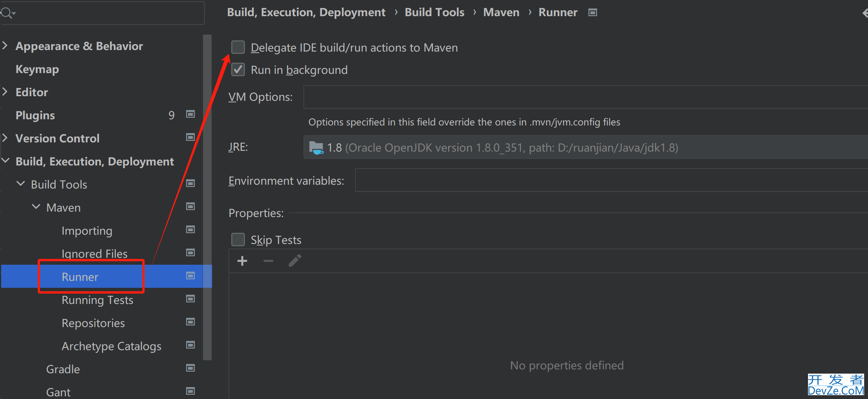Tick the Skip Tests checkbox
This screenshot has width=868, height=399.
pos(238,239)
